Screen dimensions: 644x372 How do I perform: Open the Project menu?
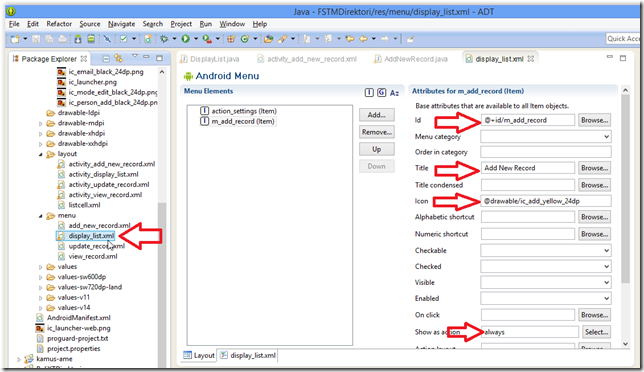[x=181, y=24]
